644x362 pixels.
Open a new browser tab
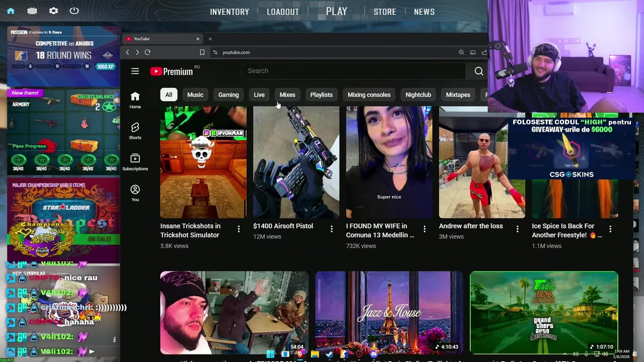pyautogui.click(x=210, y=39)
